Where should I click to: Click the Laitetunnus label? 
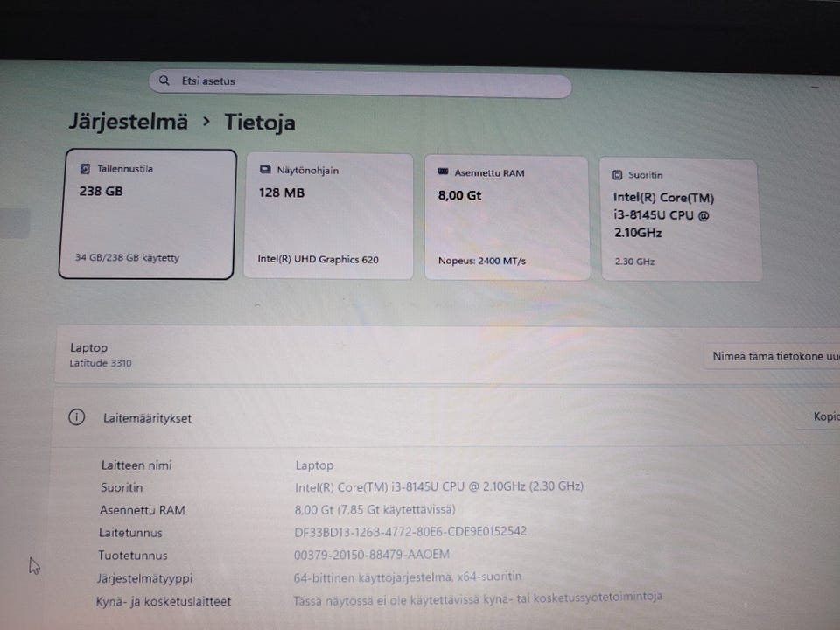coord(130,533)
